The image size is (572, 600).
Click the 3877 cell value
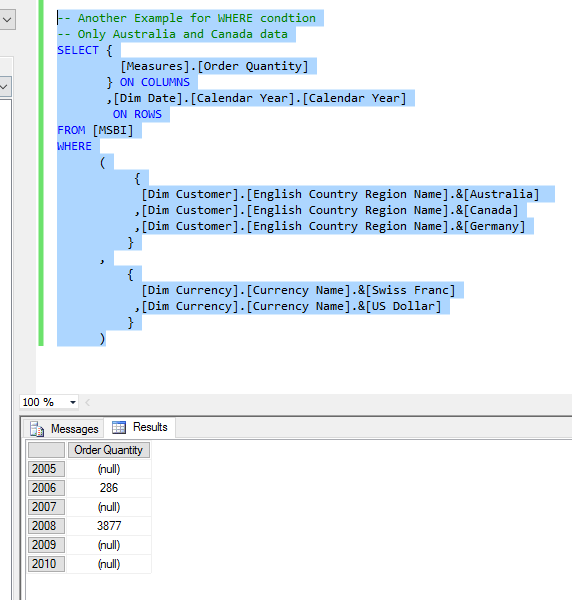[109, 526]
